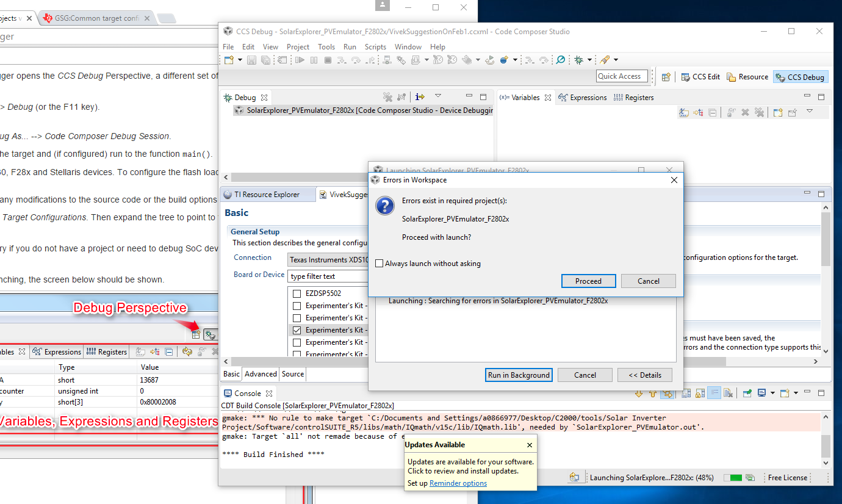Click the Terminate debug session icon
The image size is (842, 504).
pos(328,59)
